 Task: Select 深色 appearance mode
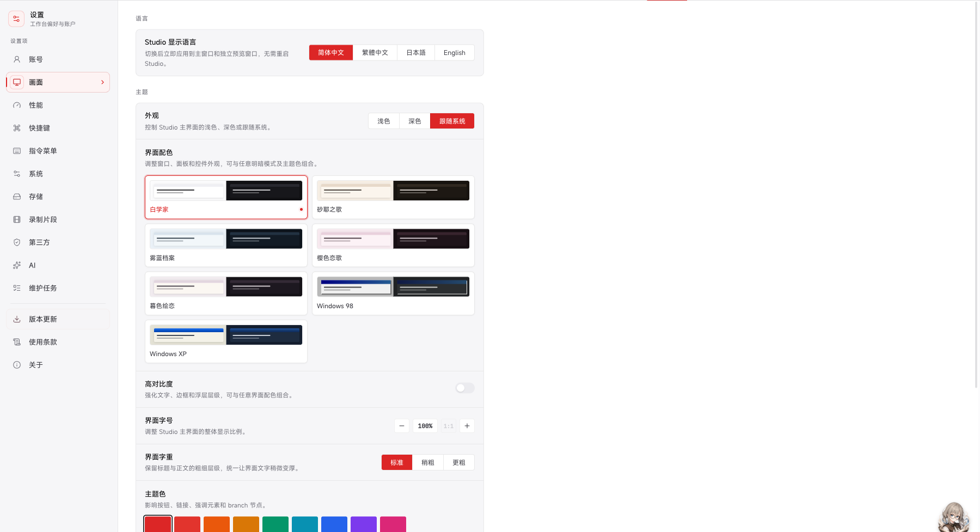(415, 121)
